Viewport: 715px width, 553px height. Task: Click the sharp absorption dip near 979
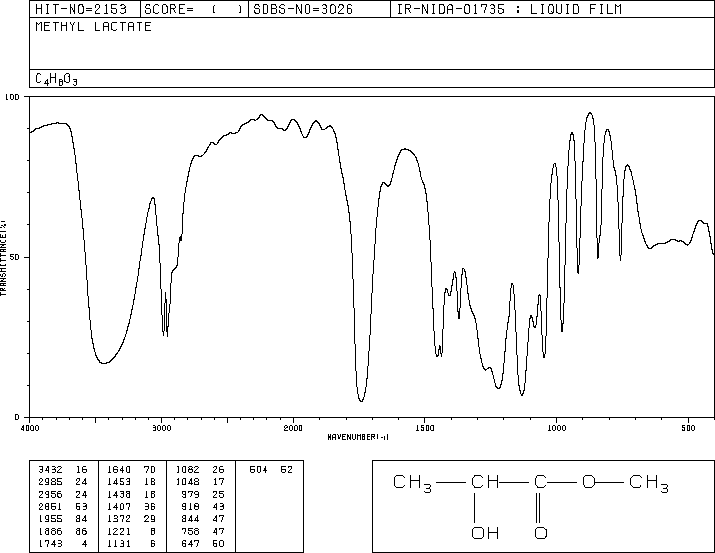pos(562,330)
